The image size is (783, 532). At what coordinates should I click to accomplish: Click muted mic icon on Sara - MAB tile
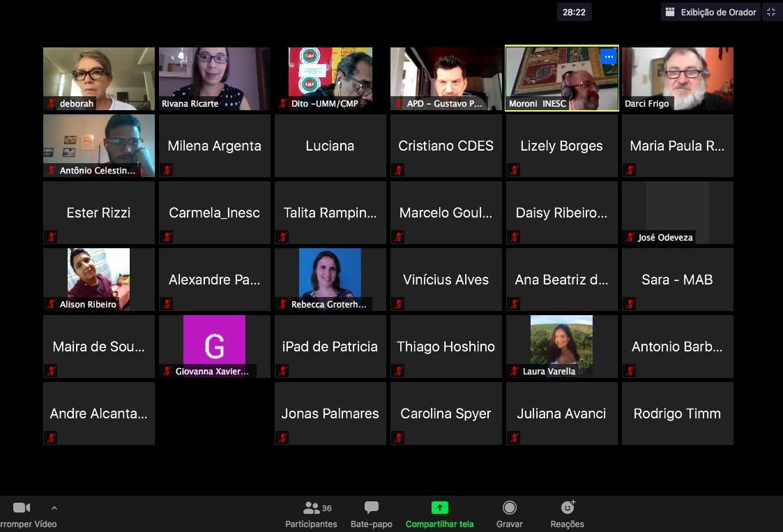(630, 304)
